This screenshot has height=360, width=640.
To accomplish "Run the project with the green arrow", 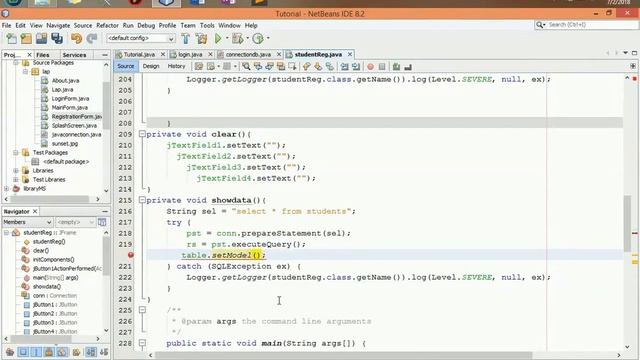I will (x=218, y=39).
